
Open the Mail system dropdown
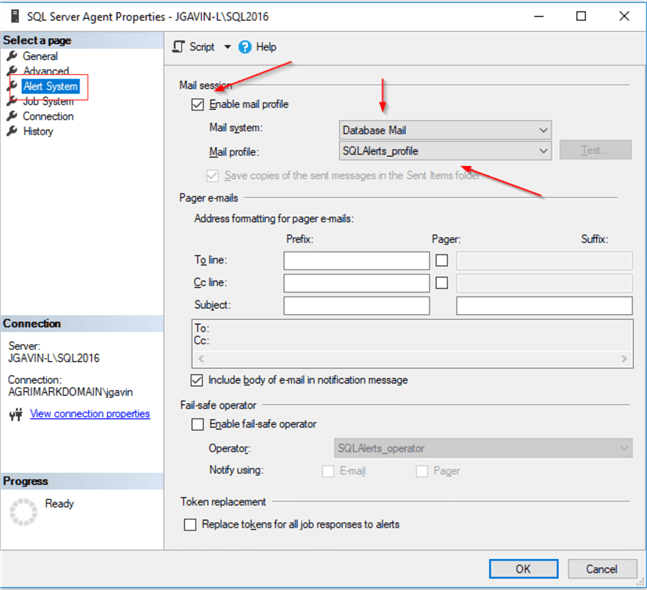pos(445,130)
